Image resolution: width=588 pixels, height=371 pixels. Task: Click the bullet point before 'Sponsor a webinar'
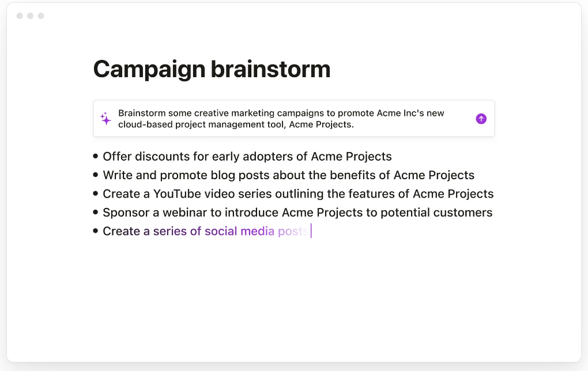coord(96,212)
